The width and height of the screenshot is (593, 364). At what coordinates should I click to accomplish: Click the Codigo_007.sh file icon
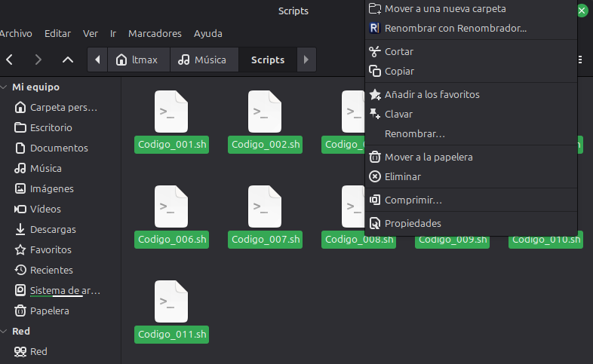tap(265, 206)
